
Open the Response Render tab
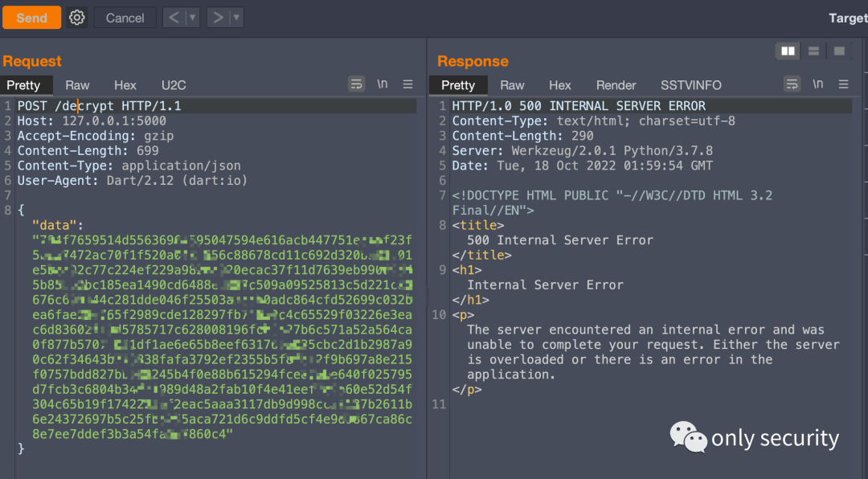point(616,85)
